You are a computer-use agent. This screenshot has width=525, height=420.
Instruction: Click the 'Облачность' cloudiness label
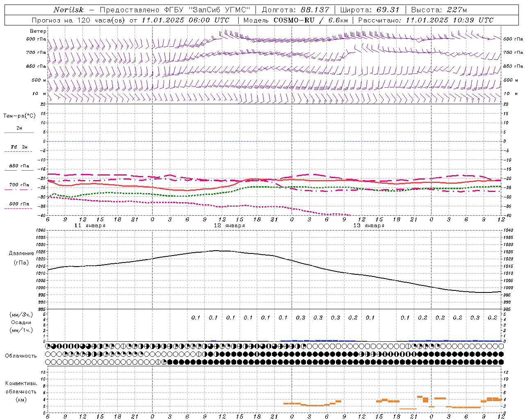point(21,356)
